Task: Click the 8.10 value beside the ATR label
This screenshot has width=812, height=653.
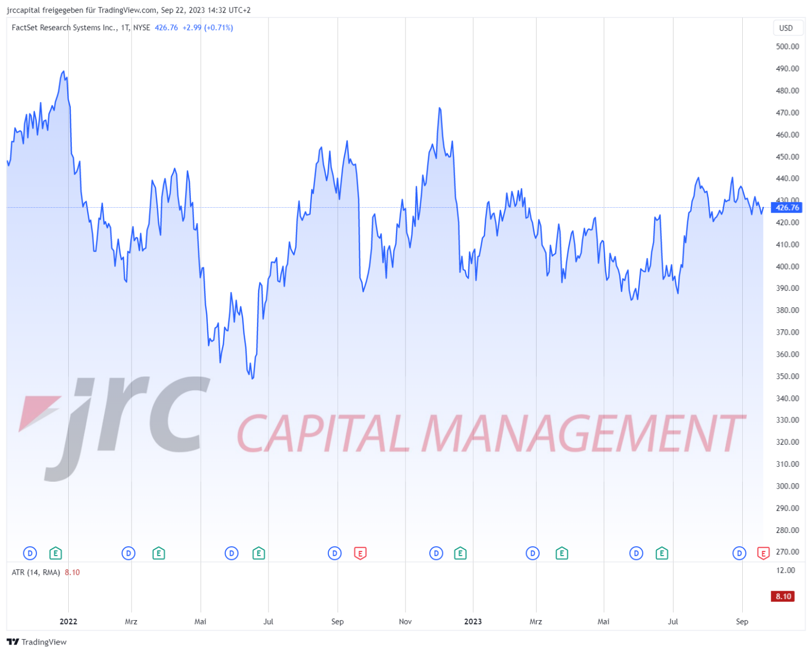Action: pyautogui.click(x=72, y=572)
